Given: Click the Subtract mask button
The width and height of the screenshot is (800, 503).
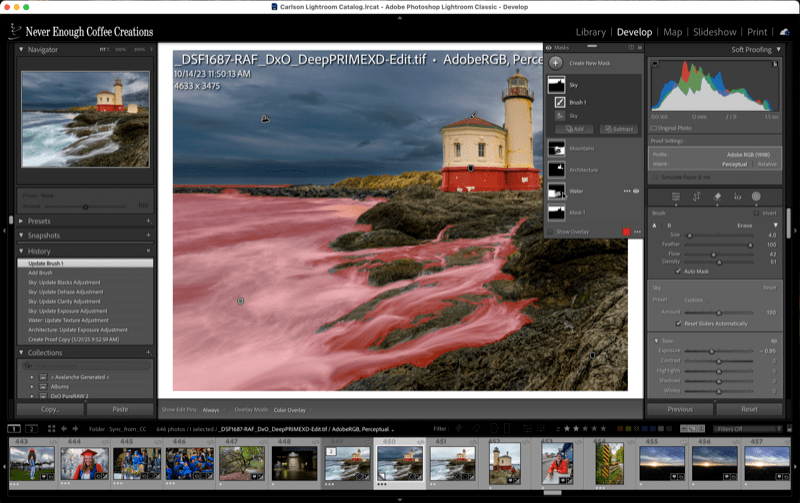Looking at the screenshot, I should 618,129.
